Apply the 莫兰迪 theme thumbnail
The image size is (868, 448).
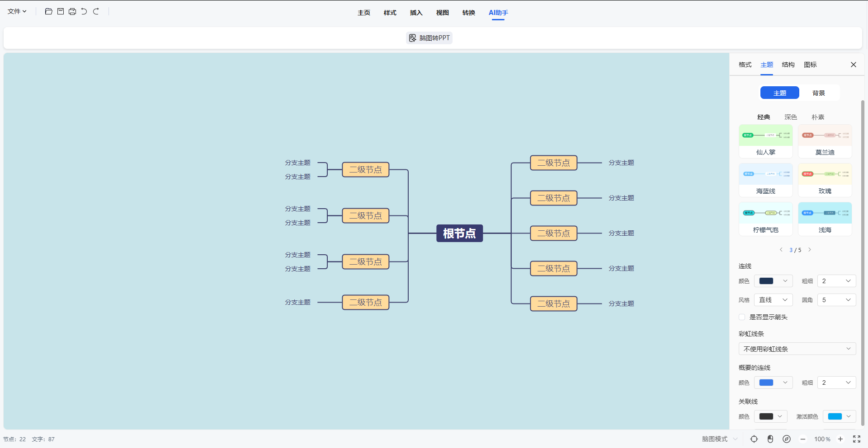(825, 141)
